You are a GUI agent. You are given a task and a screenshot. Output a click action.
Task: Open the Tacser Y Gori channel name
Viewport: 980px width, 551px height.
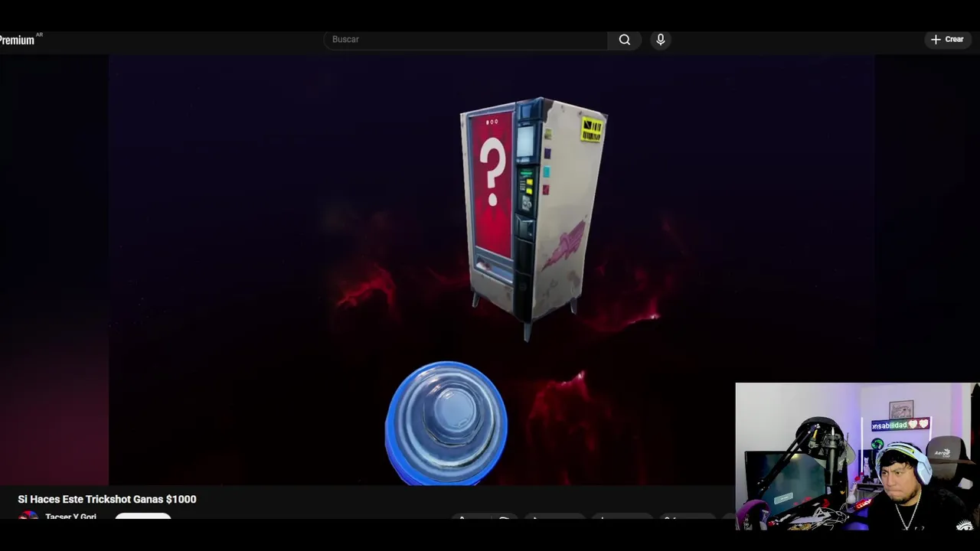(x=70, y=517)
